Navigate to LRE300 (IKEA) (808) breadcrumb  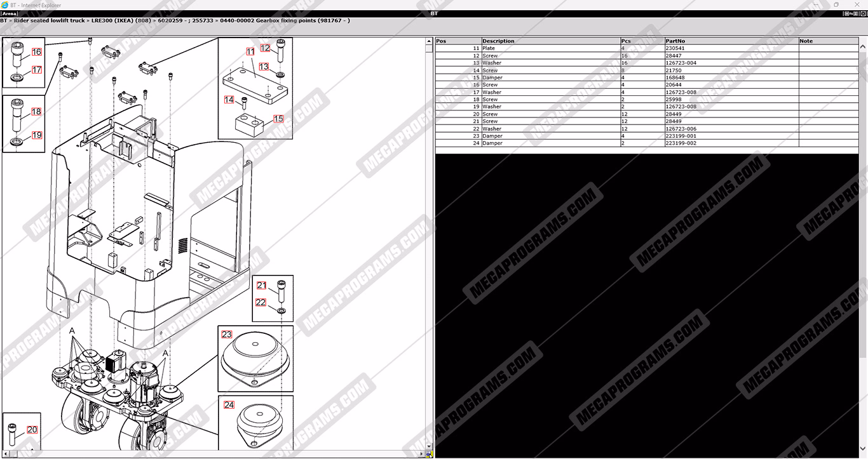click(x=120, y=21)
